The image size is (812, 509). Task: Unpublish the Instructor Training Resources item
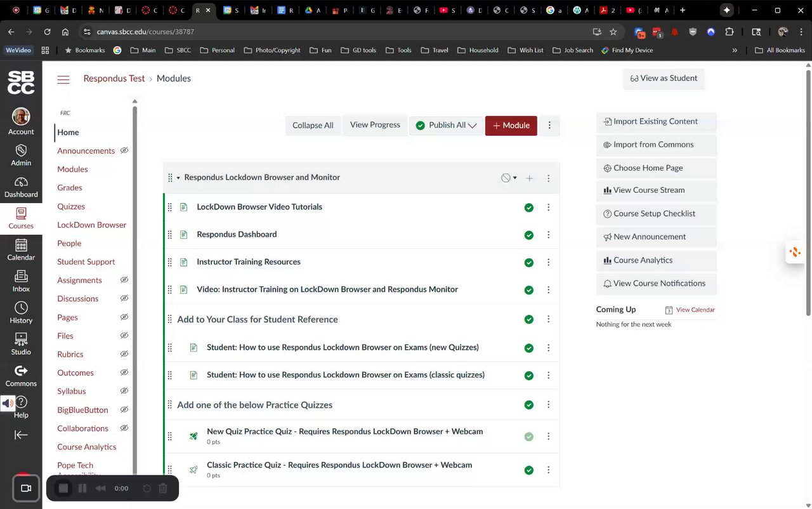(x=529, y=263)
